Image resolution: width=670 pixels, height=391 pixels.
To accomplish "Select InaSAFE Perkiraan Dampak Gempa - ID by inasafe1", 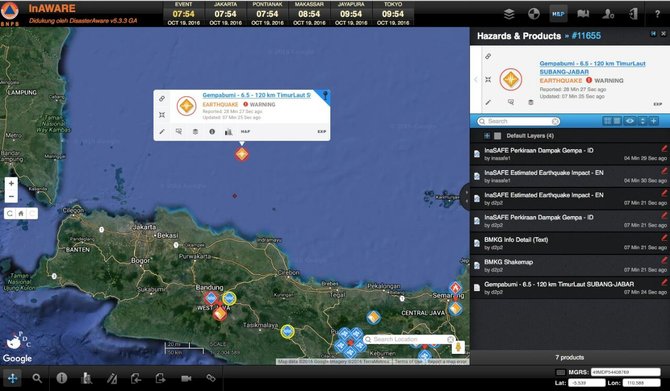I will (x=570, y=154).
